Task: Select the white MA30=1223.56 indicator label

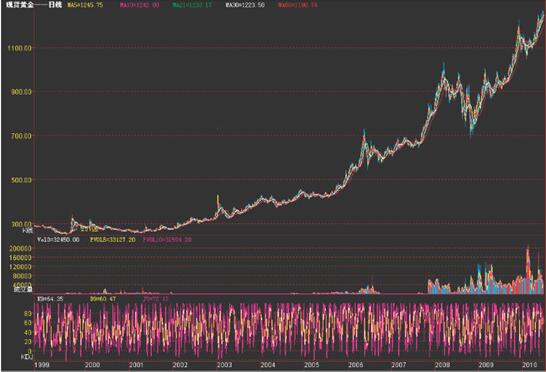Action: [245, 5]
